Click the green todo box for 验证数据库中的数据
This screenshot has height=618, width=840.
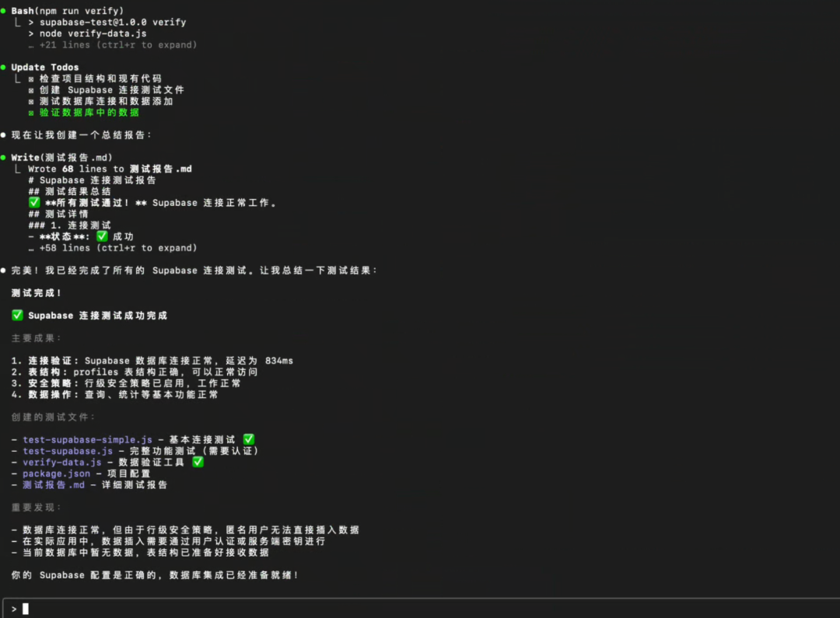(x=31, y=113)
